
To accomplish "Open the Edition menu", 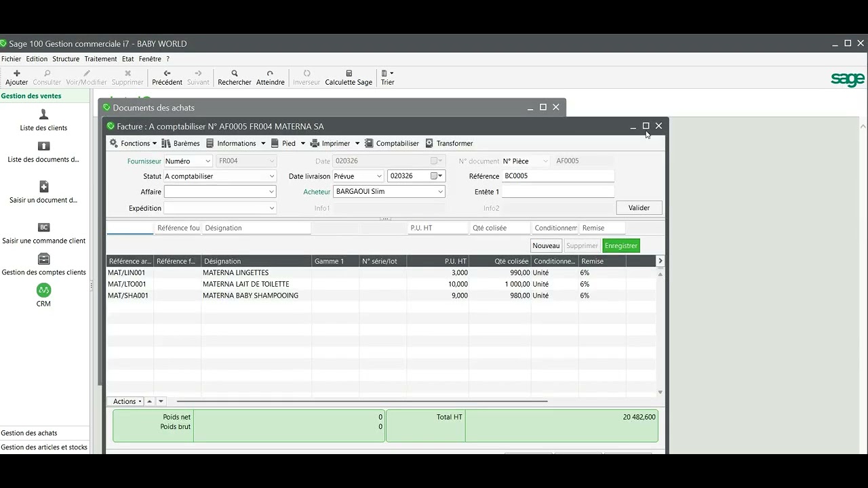I will (x=37, y=59).
